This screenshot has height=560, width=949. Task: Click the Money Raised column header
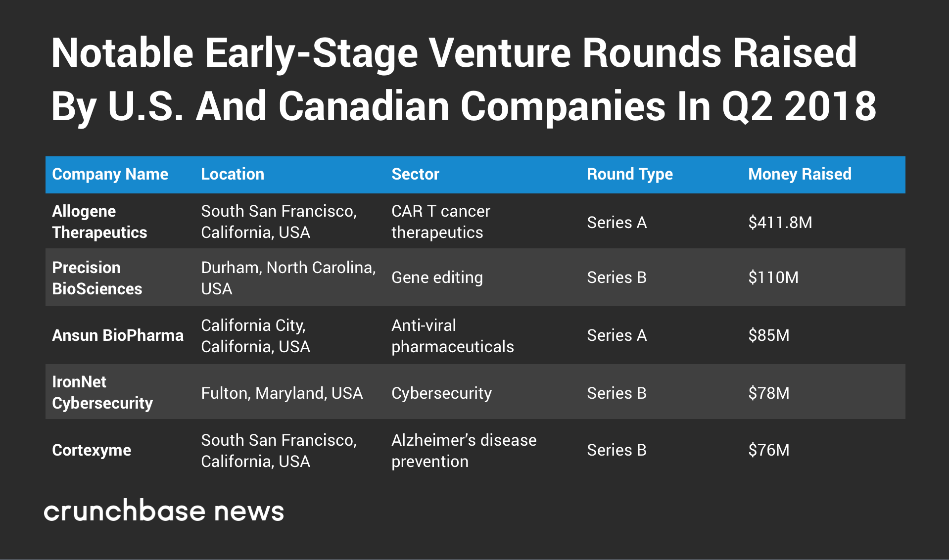[800, 174]
